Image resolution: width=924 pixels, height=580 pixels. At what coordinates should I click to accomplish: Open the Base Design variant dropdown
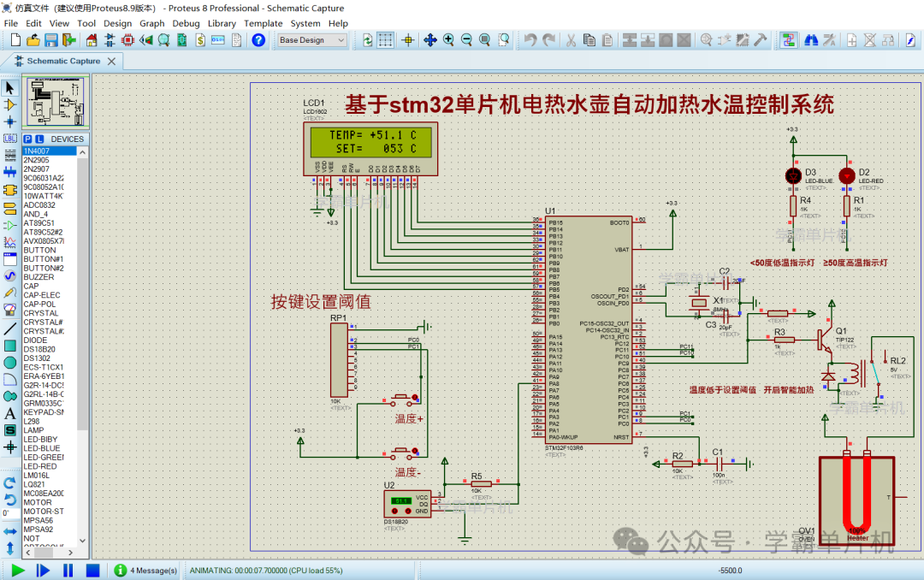311,40
